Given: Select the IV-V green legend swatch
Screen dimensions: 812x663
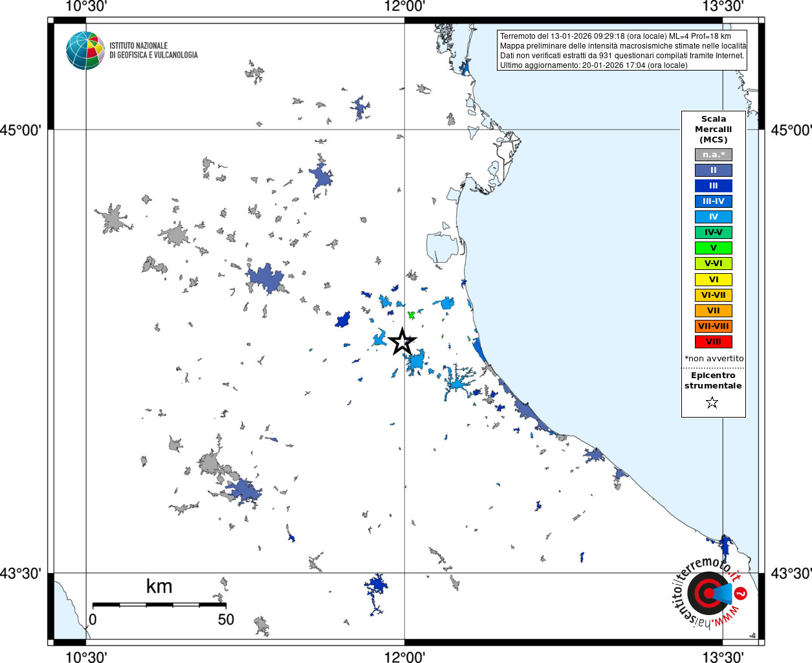Looking at the screenshot, I should pyautogui.click(x=714, y=232).
